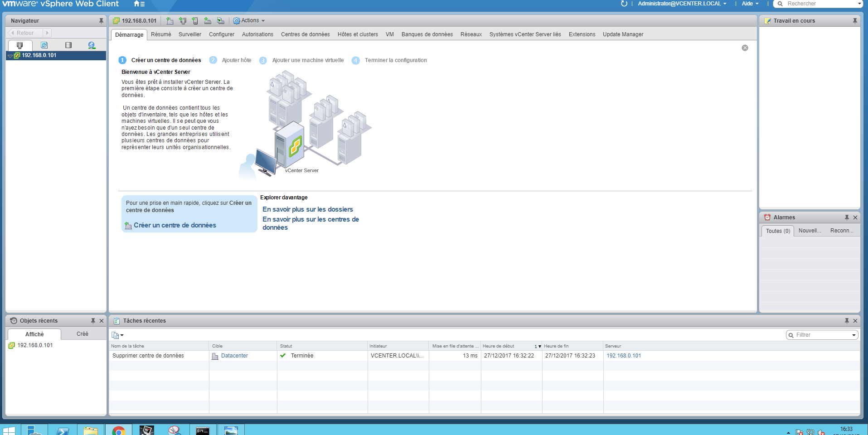The height and width of the screenshot is (435, 868).
Task: Open the home menu icon
Action: (139, 4)
